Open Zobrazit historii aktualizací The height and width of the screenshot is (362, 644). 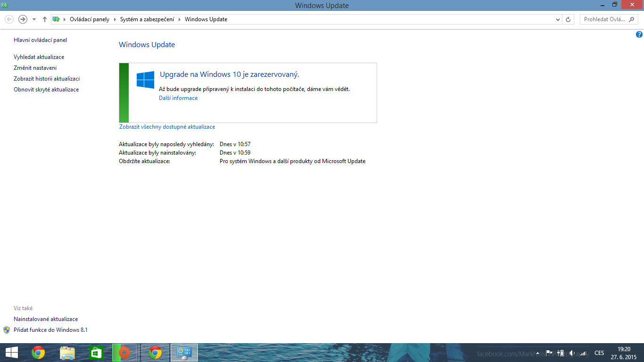point(47,79)
